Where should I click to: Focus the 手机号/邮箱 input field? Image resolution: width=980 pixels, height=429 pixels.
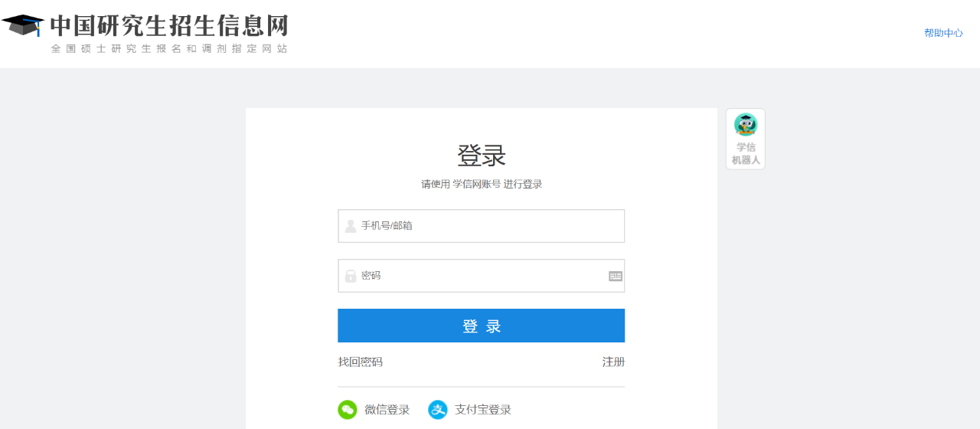[x=490, y=226]
